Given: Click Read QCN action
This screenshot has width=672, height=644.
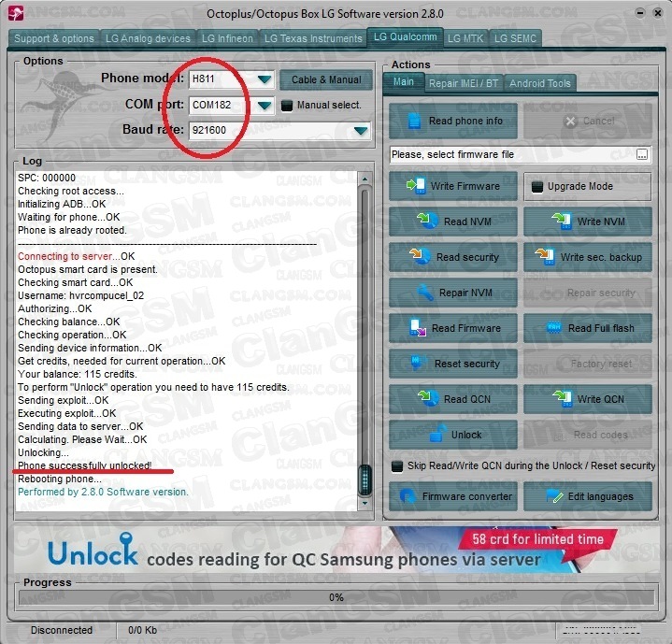Looking at the screenshot, I should pos(452,399).
